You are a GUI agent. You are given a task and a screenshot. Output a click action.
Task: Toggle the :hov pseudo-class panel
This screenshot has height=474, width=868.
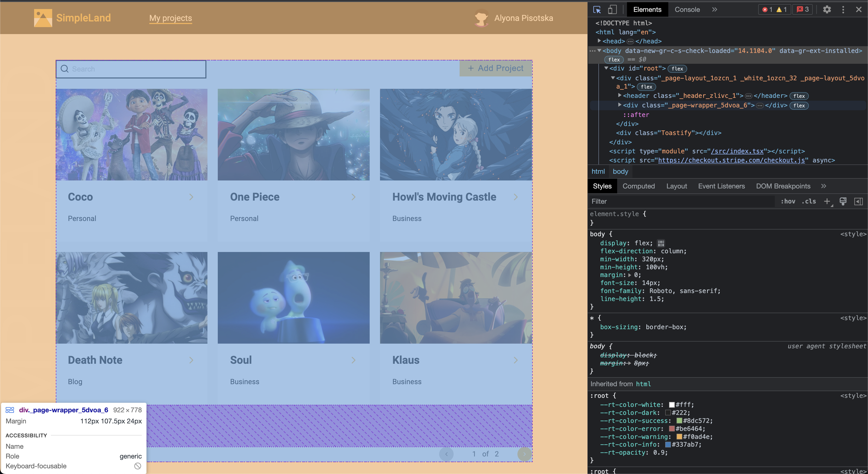tap(788, 201)
